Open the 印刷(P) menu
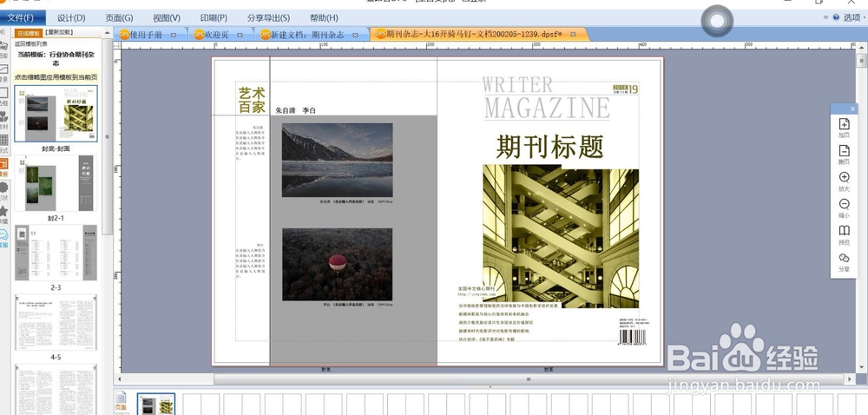The image size is (868, 415). click(214, 17)
